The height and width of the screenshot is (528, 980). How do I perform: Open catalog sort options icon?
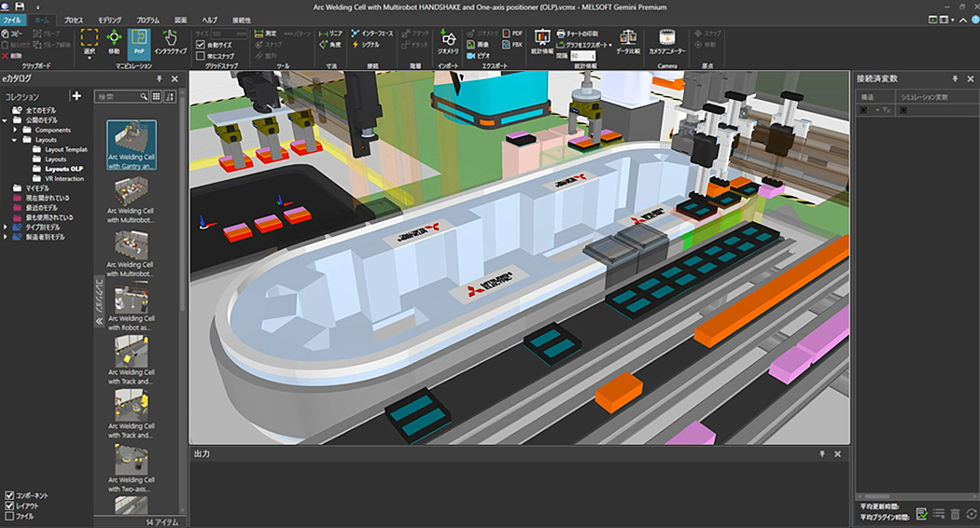(x=169, y=96)
